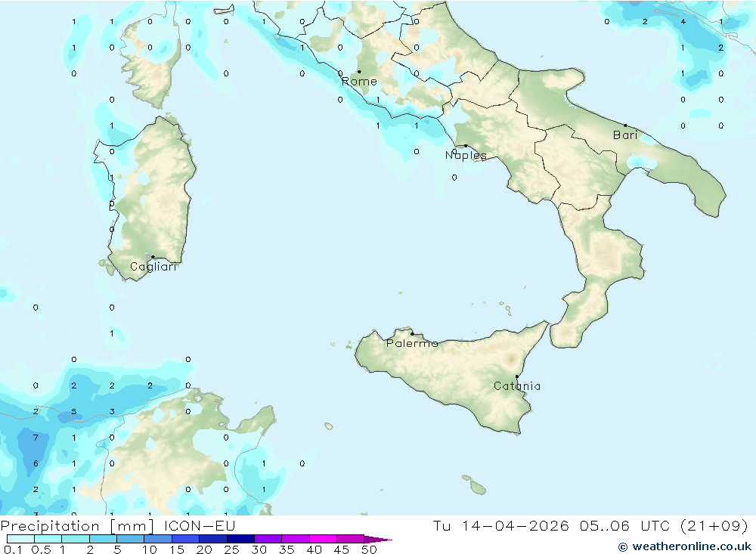
Task: Click the 15–20 mm legend swatch
Action: (x=186, y=539)
